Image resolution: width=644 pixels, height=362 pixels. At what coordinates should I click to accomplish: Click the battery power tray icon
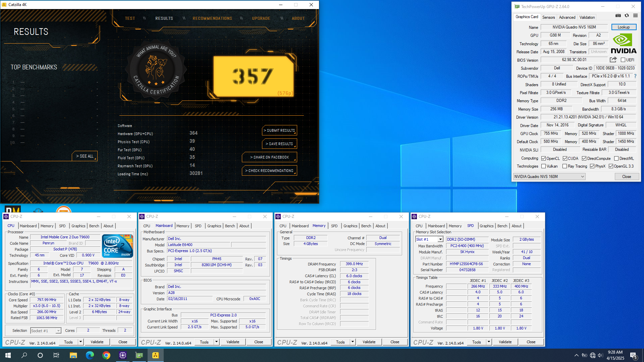[584, 355]
